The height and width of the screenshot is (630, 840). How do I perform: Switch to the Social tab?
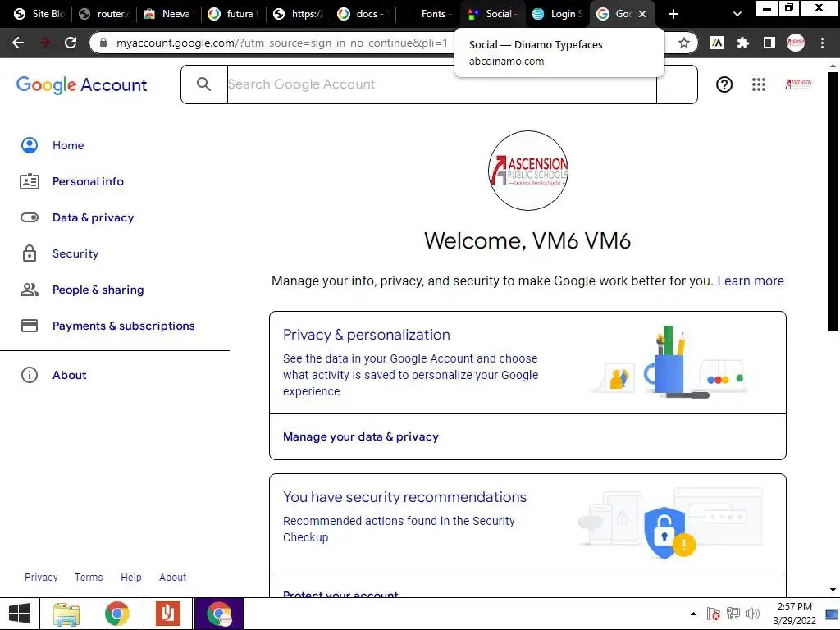493,14
